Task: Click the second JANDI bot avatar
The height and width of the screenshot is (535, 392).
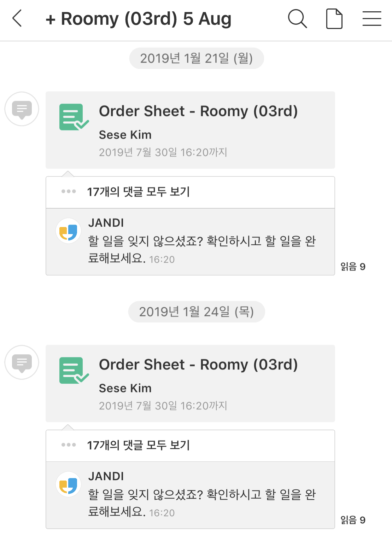Action: pos(69,484)
